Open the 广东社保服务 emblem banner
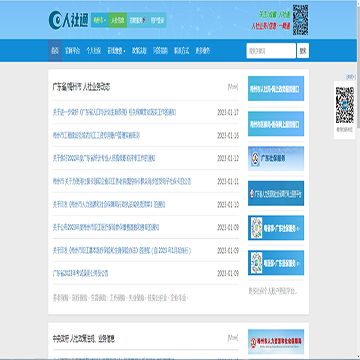 coord(276,159)
